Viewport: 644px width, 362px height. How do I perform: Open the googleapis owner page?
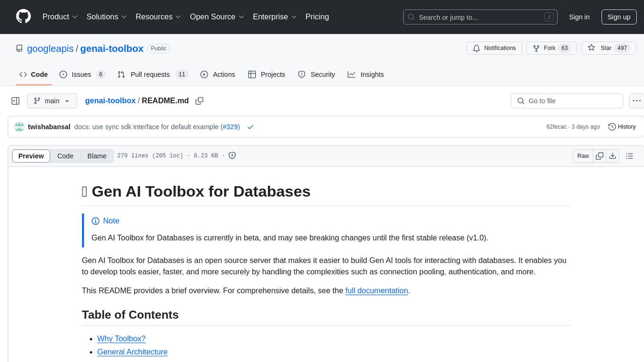coord(50,48)
